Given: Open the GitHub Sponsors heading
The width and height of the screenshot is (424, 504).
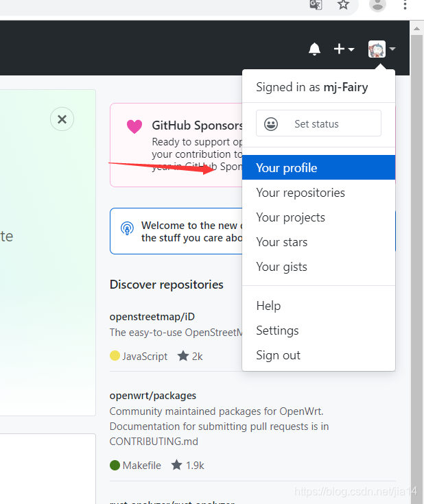Looking at the screenshot, I should click(x=197, y=125).
